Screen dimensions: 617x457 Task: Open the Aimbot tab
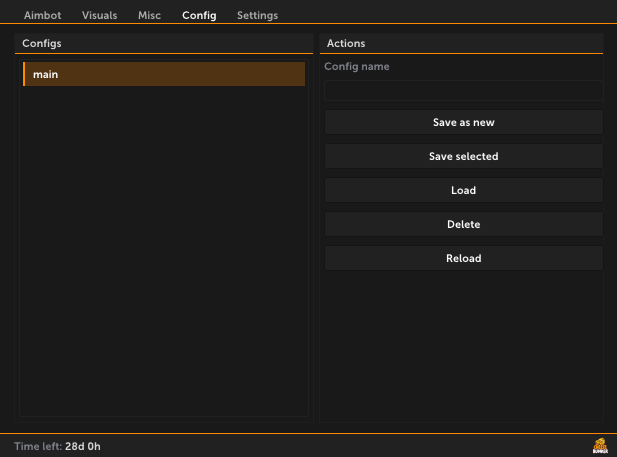42,15
